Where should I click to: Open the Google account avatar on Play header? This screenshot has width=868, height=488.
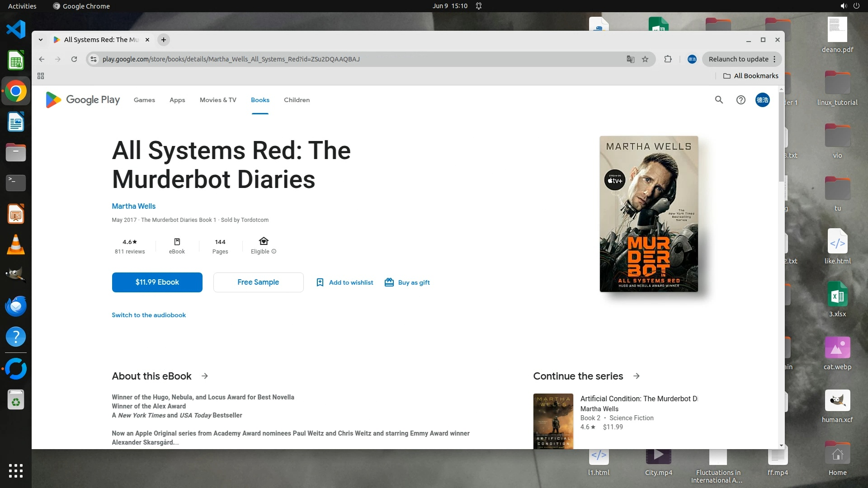[762, 100]
